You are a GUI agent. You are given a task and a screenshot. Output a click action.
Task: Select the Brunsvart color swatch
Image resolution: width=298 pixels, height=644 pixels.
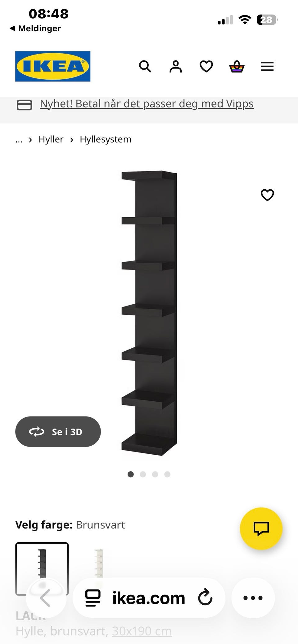click(42, 568)
